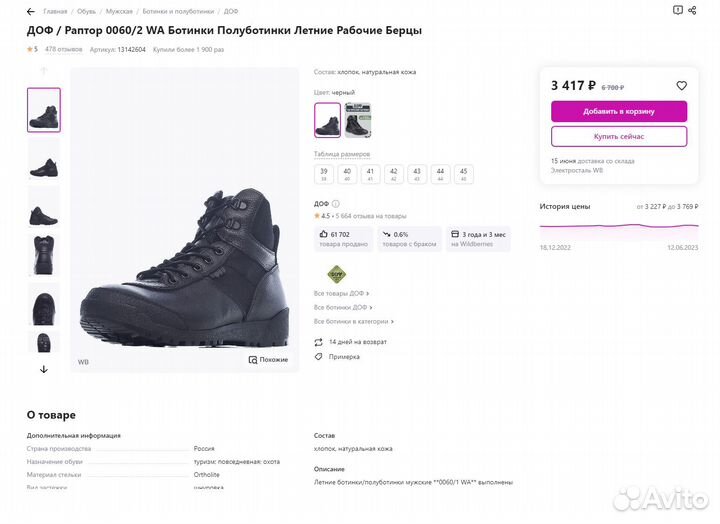Click the info icon next to ДОФ

tap(336, 203)
